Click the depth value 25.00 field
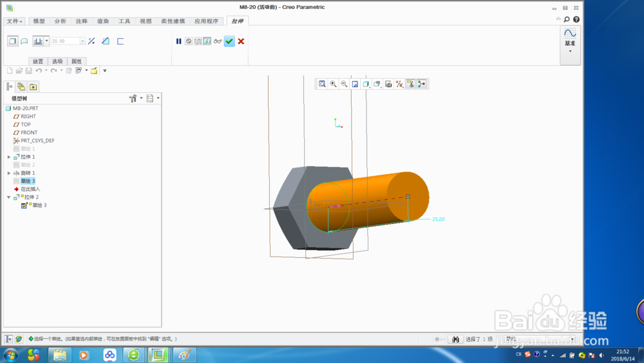This screenshot has height=363, width=644. [65, 41]
